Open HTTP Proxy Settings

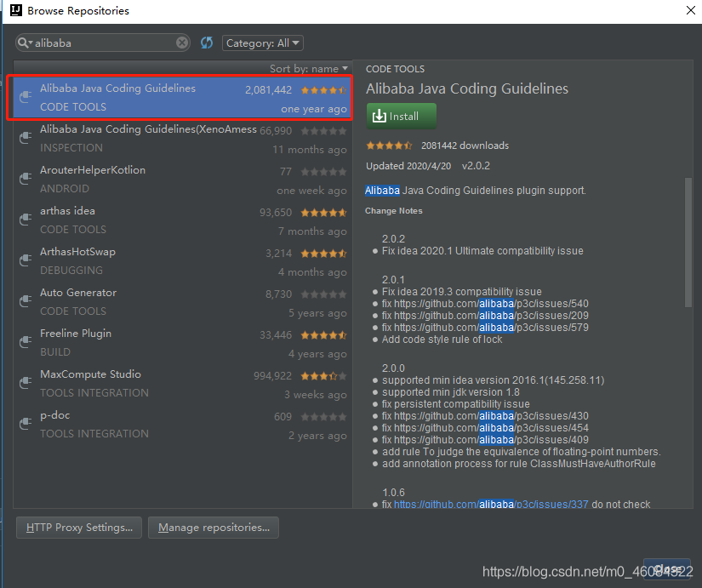click(x=79, y=528)
